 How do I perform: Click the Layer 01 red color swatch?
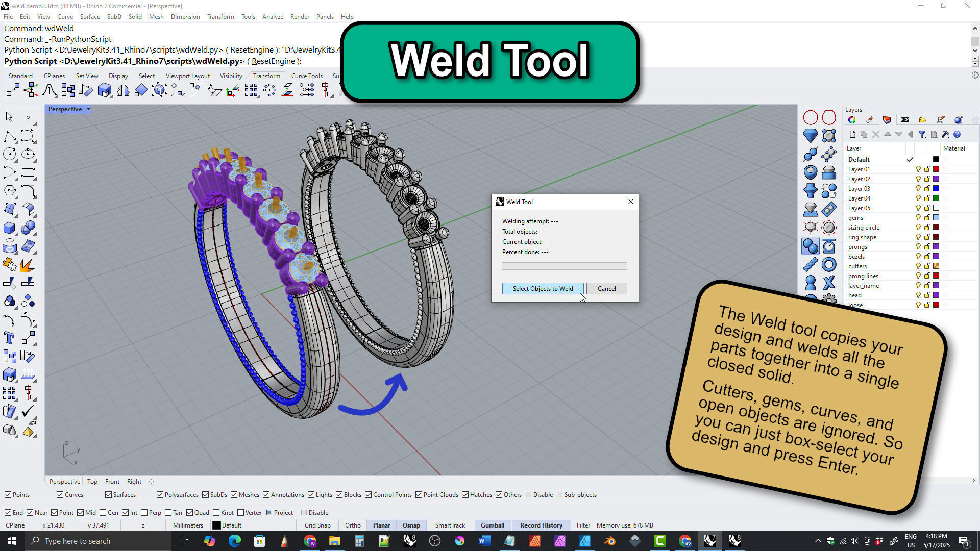(936, 169)
